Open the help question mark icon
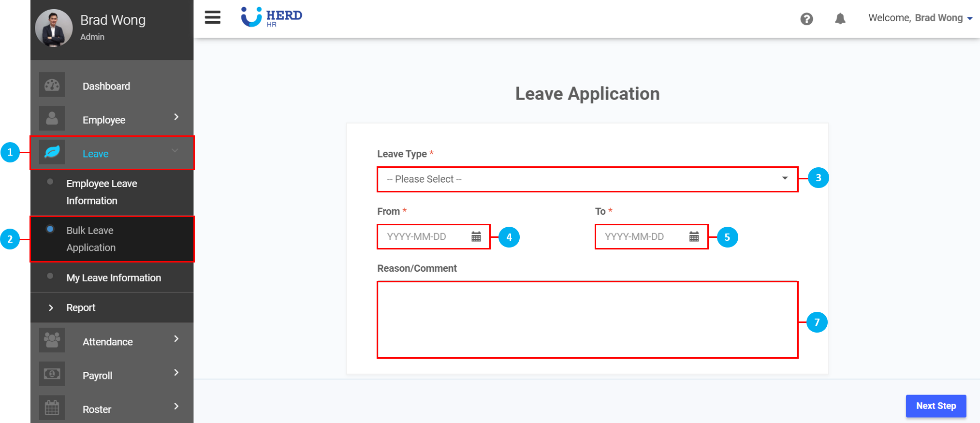The image size is (980, 423). coord(806,19)
